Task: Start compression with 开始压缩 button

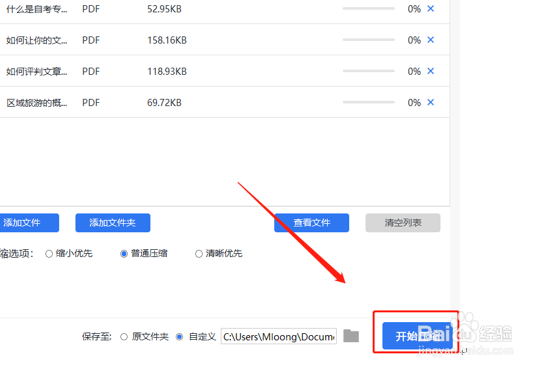Action: click(x=417, y=336)
